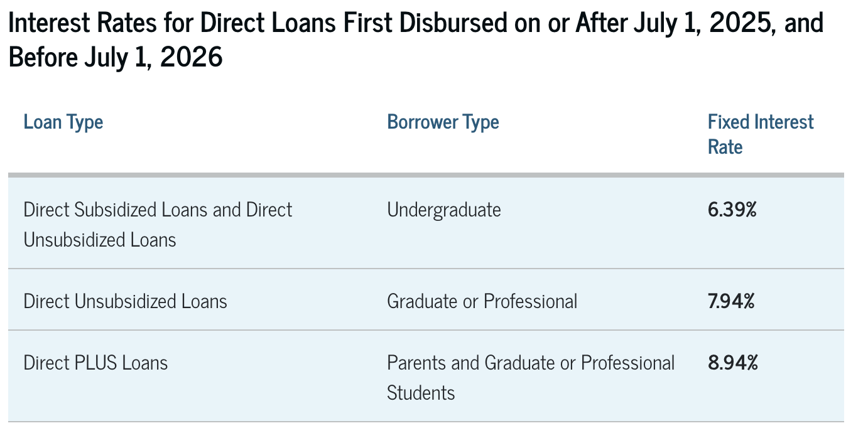Click the 8.94% interest rate value

tap(732, 363)
